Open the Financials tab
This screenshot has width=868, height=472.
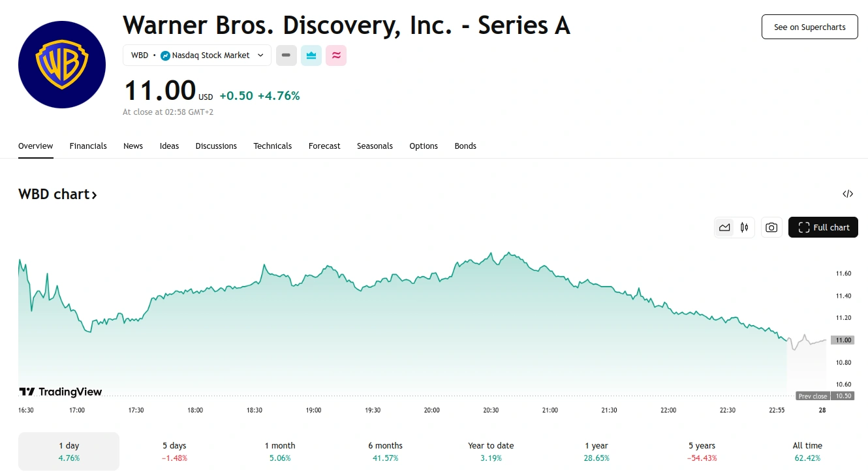tap(88, 146)
